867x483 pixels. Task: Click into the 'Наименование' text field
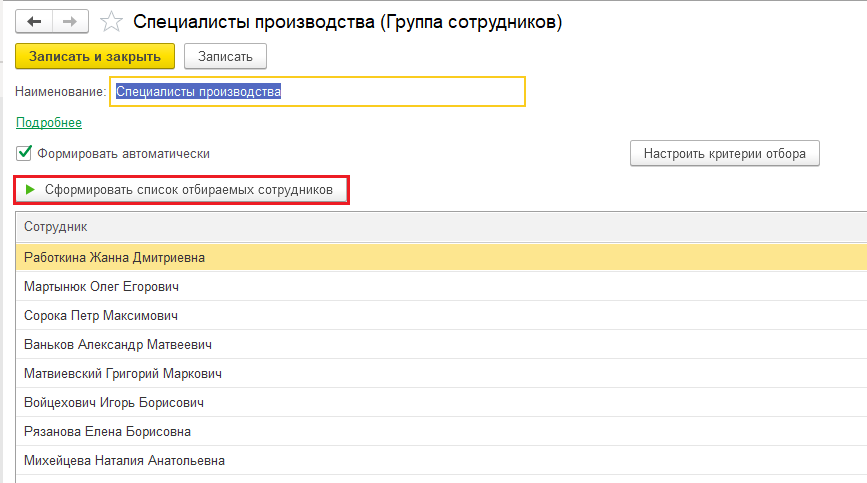click(317, 92)
